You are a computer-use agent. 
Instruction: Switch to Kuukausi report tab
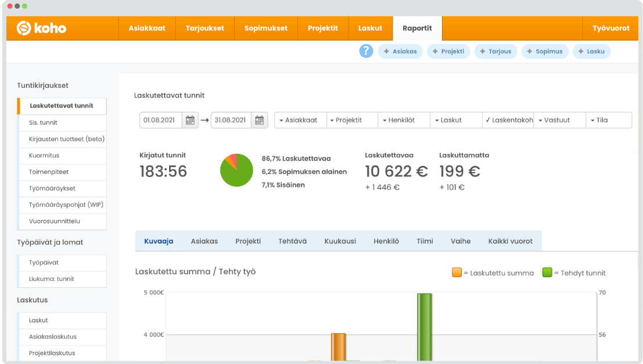pos(340,241)
